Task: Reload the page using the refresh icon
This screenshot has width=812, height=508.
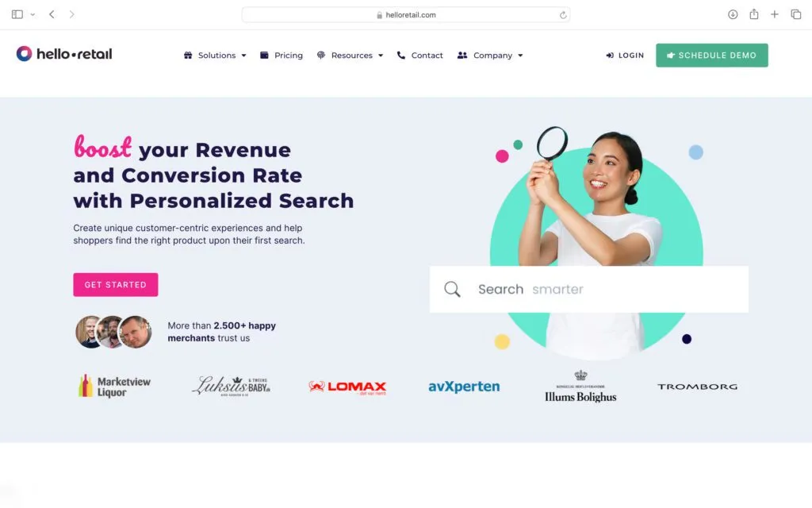Action: 563,15
